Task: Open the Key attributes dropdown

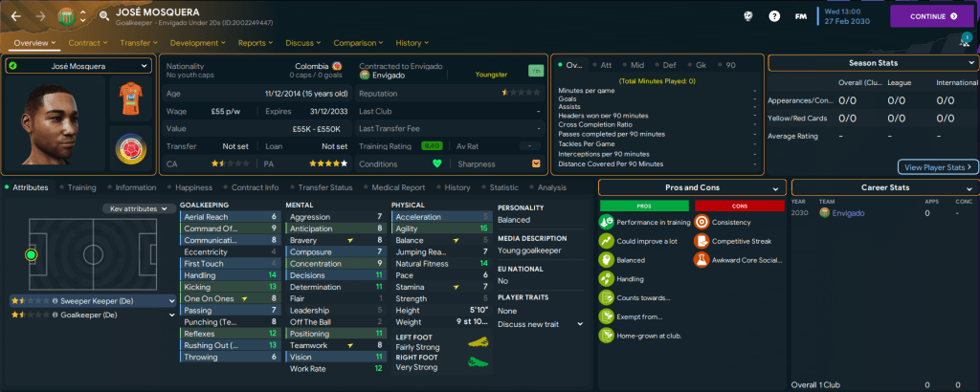Action: pyautogui.click(x=140, y=208)
